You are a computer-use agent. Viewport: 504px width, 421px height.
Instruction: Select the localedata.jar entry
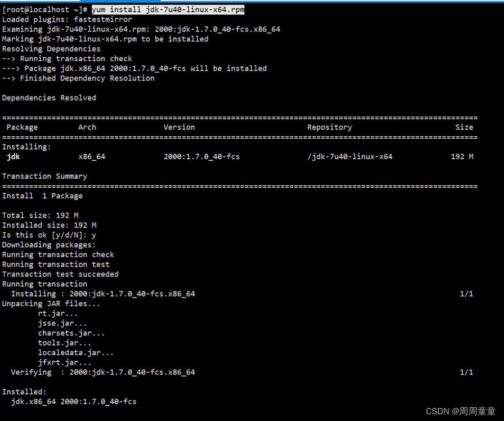(x=75, y=352)
